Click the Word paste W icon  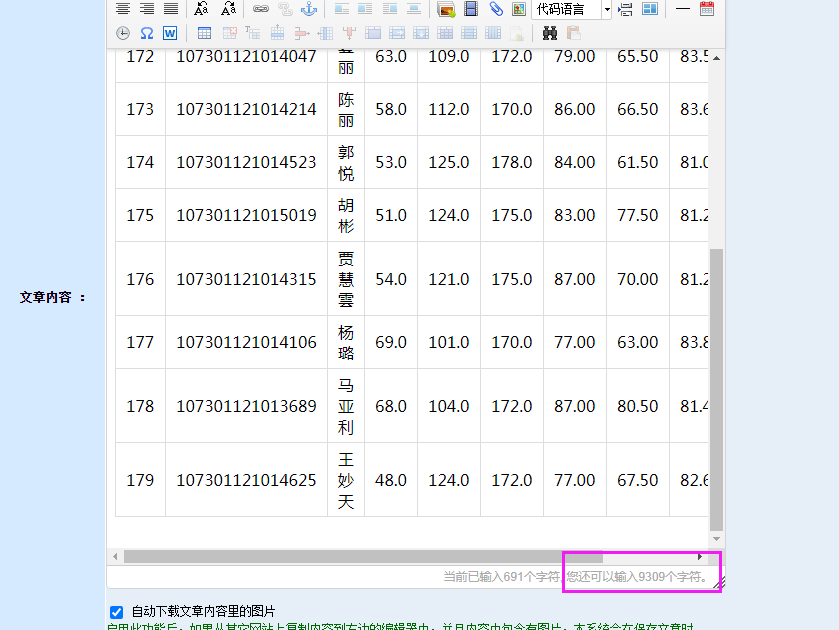click(x=170, y=33)
